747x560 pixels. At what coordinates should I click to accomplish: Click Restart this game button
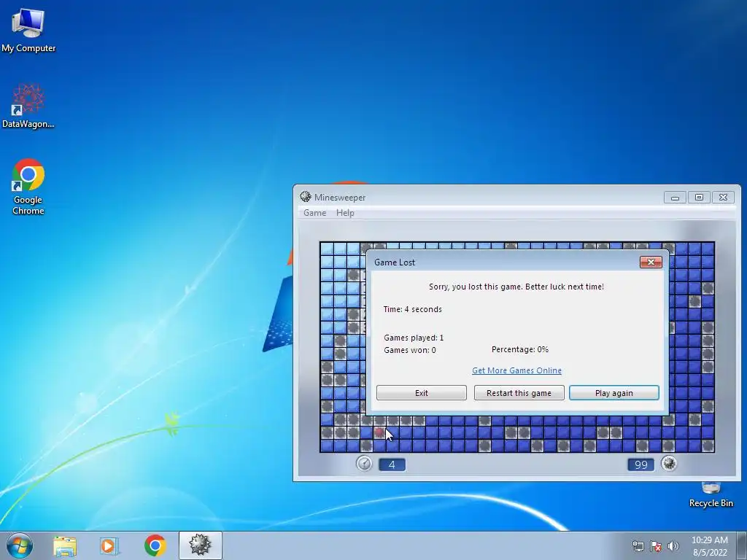[x=519, y=393]
